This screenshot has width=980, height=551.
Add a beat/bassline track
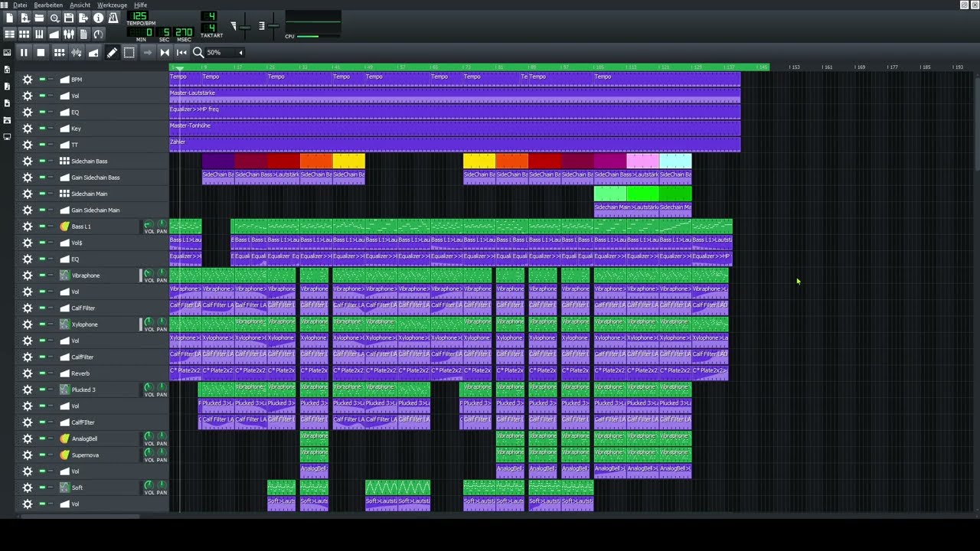click(x=59, y=52)
